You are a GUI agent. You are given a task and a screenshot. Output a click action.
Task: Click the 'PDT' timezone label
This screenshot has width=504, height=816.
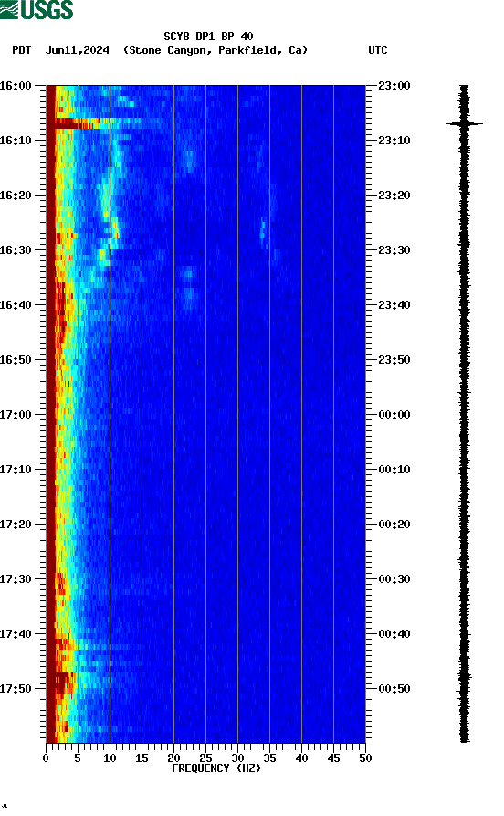[21, 50]
